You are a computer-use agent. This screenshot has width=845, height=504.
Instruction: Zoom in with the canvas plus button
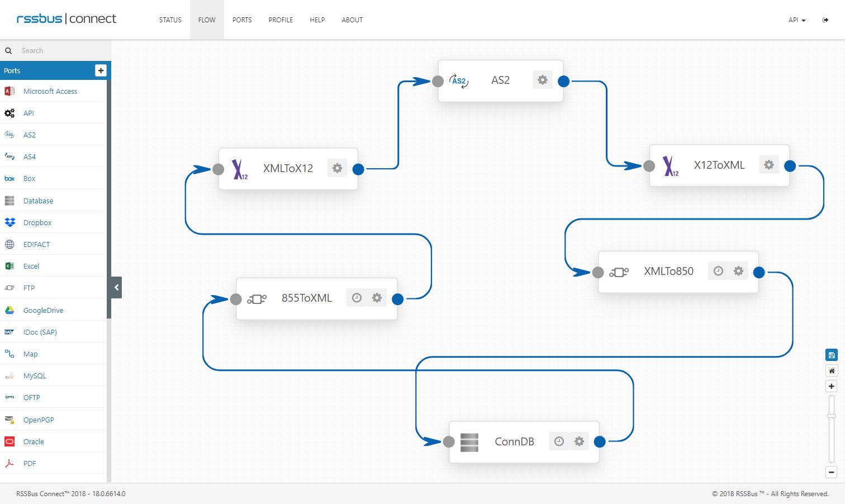coord(831,386)
